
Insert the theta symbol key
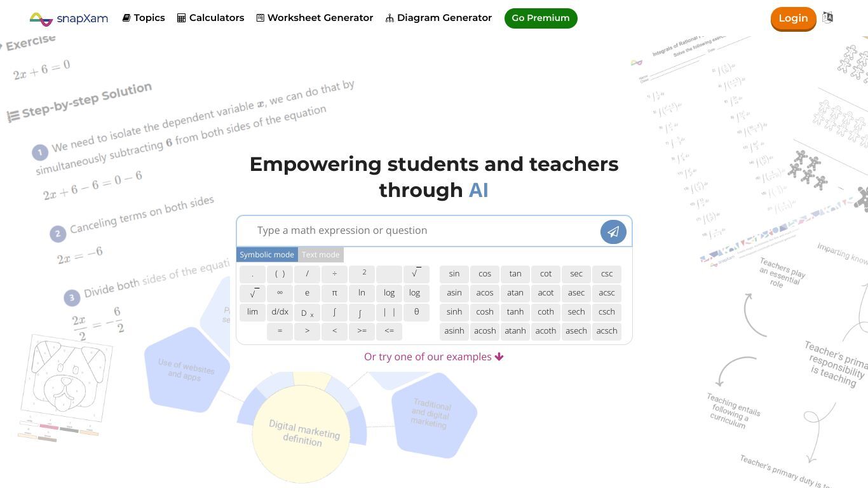coord(416,312)
